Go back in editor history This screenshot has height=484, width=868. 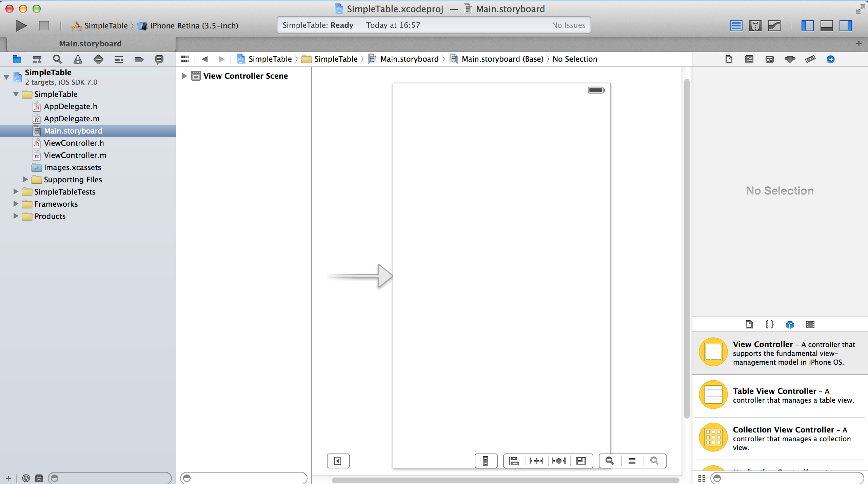pos(204,59)
